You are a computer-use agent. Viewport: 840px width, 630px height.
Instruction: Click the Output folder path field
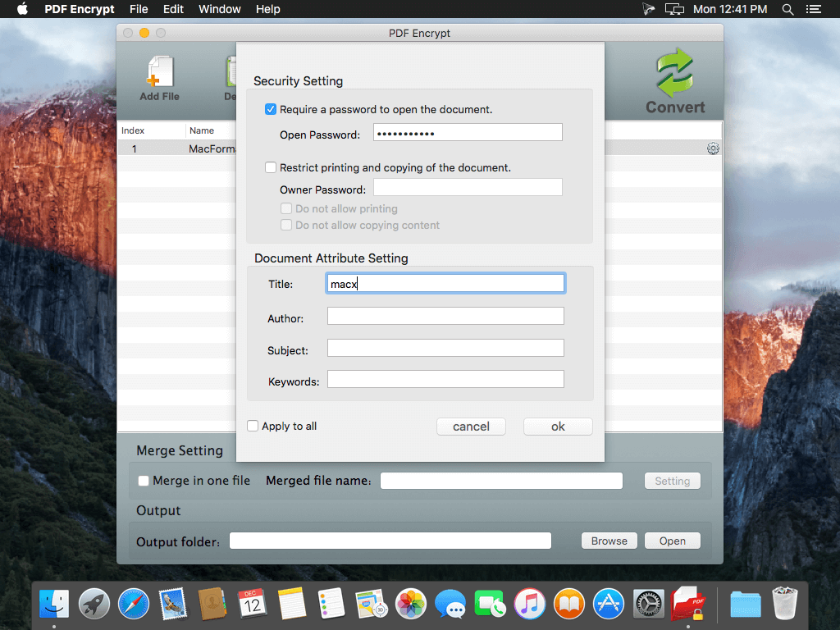pos(390,541)
